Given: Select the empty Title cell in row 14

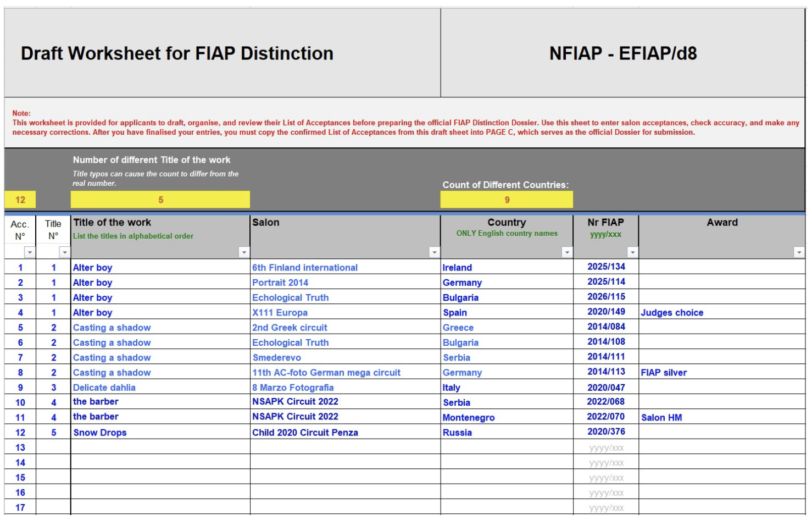Looking at the screenshot, I should (160, 462).
